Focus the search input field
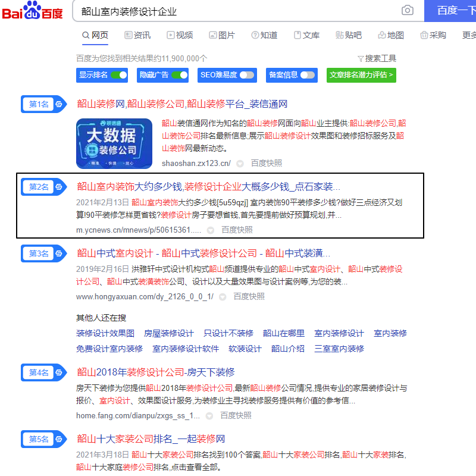Viewport: 476px width, 476px height. pos(237,11)
